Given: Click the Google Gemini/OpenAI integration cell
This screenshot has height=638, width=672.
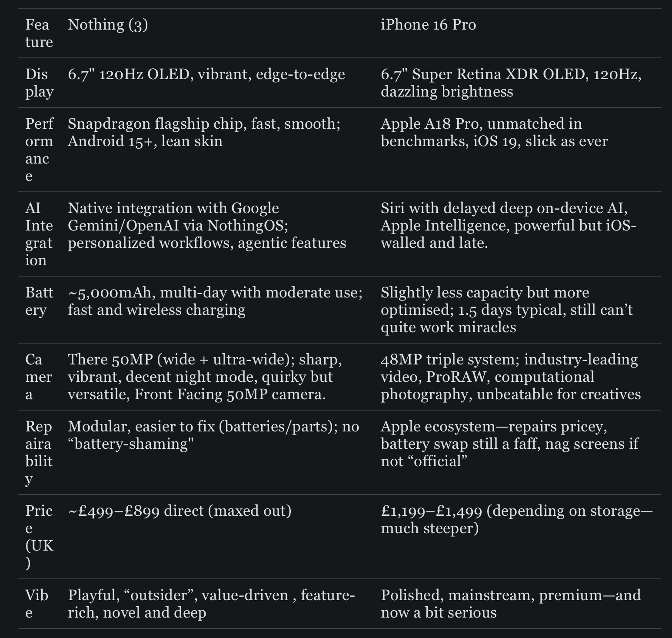Looking at the screenshot, I should [207, 225].
